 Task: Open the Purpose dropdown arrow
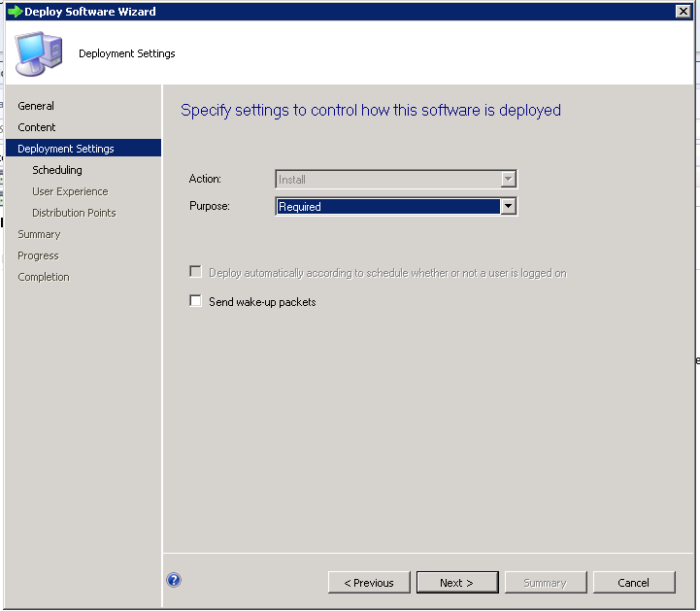pos(508,206)
